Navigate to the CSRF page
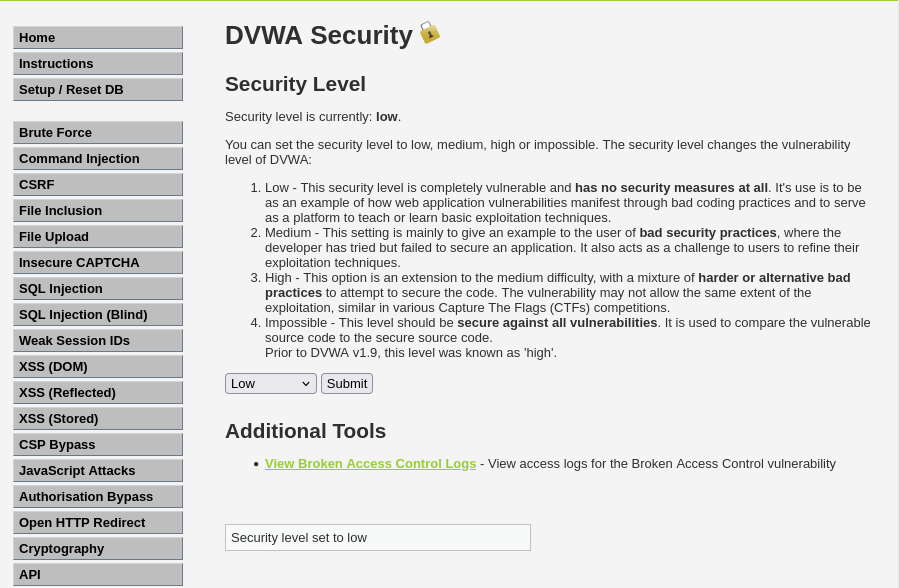The width and height of the screenshot is (899, 588). [x=98, y=185]
